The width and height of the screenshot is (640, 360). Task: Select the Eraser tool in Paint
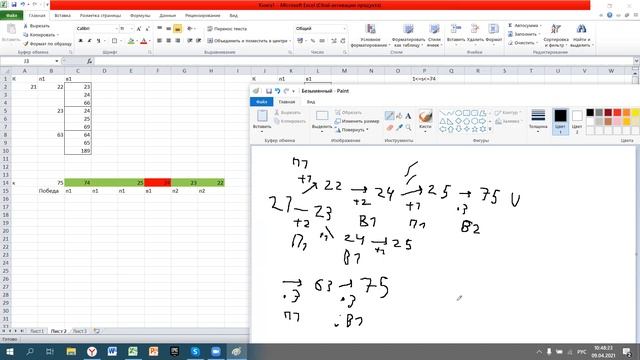coord(389,127)
